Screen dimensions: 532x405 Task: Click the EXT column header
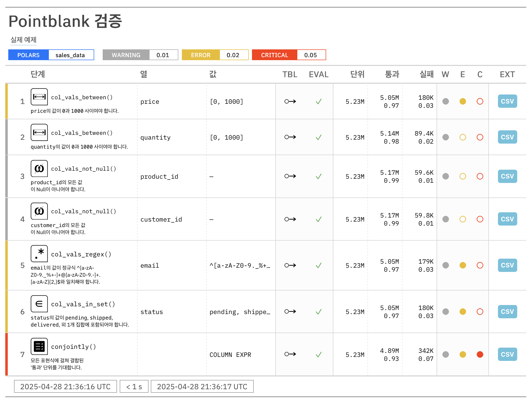pos(507,74)
